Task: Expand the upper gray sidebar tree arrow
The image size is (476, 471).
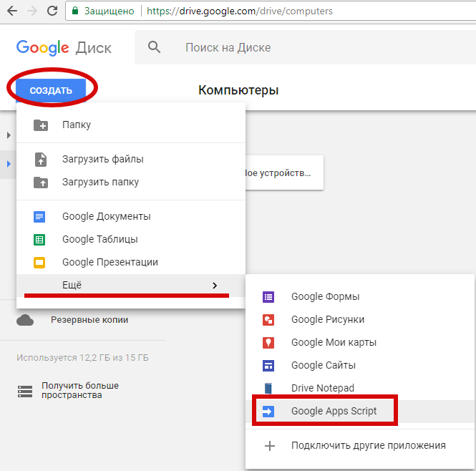Action: click(9, 135)
